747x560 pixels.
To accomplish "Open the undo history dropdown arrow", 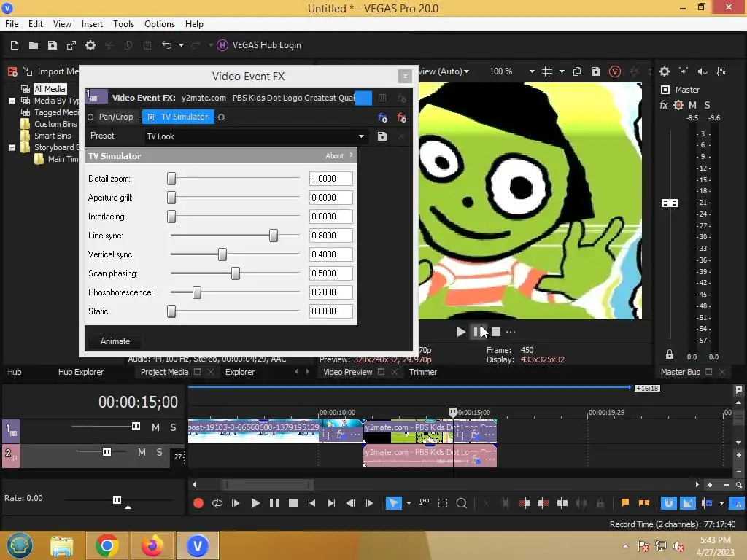I will tap(181, 45).
